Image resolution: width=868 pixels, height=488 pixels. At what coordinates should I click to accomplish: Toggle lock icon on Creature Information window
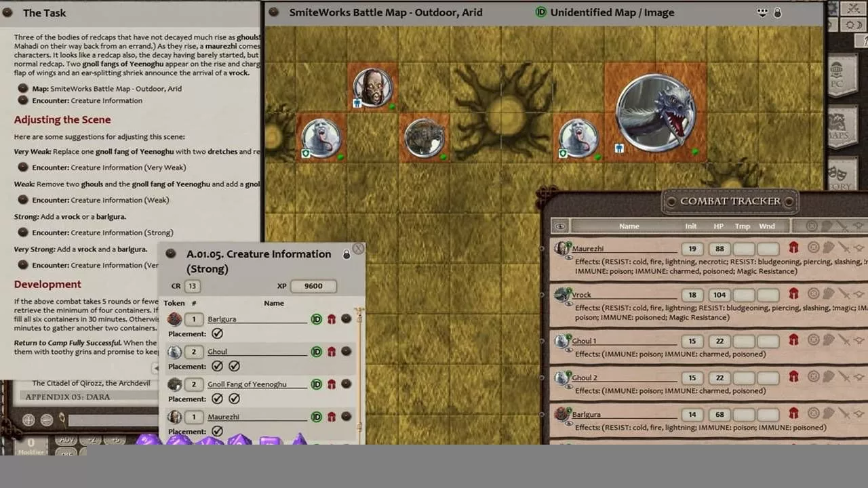[347, 255]
